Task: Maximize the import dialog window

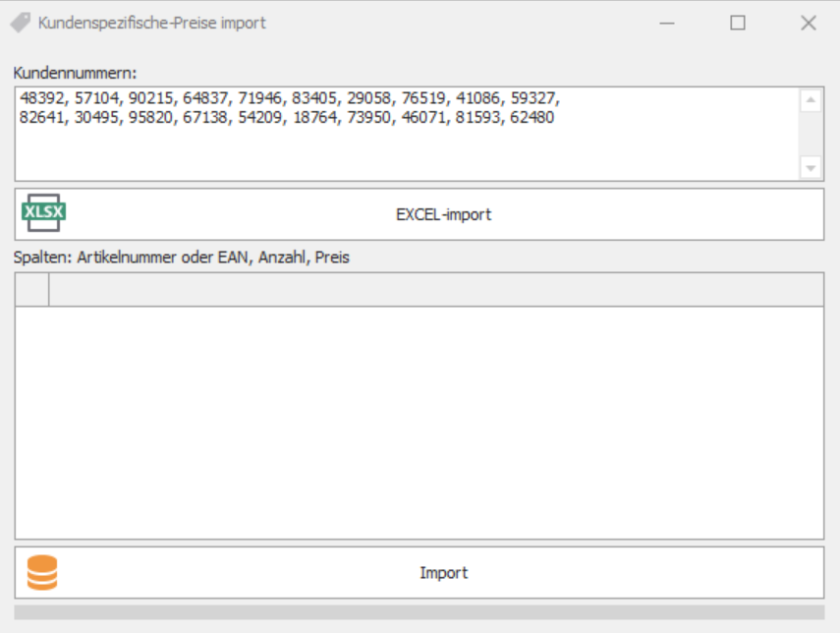Action: pos(738,23)
